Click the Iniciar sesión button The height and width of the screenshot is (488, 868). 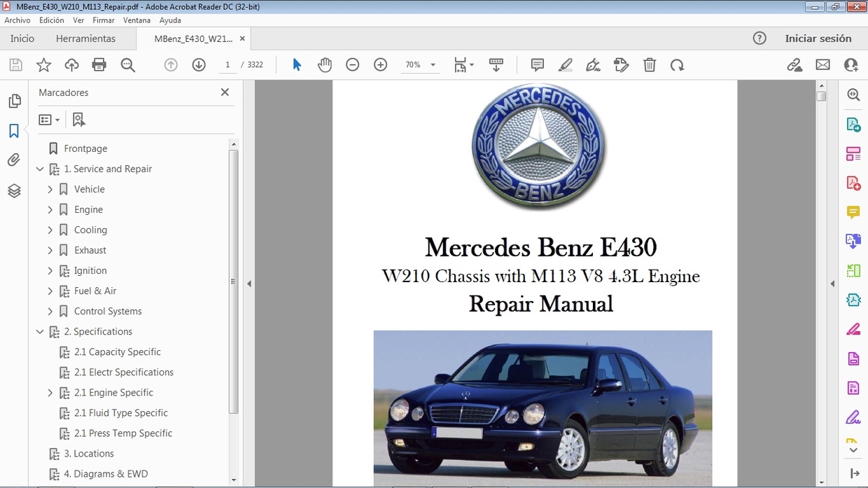[x=819, y=39]
